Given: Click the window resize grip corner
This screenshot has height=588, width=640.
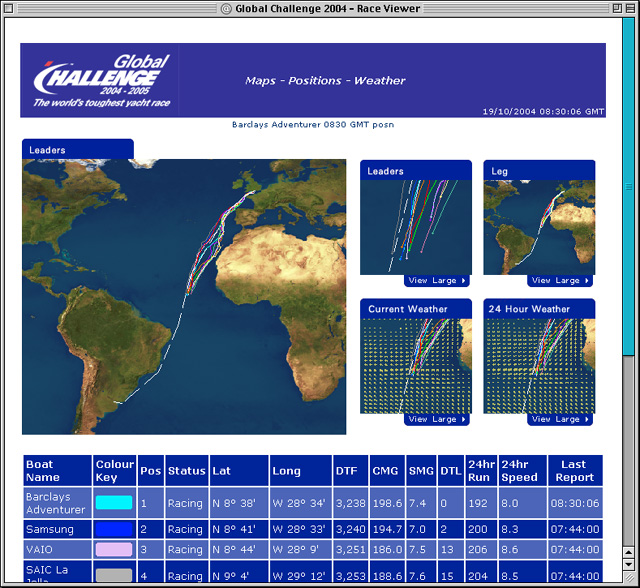Looking at the screenshot, I should tap(629, 577).
